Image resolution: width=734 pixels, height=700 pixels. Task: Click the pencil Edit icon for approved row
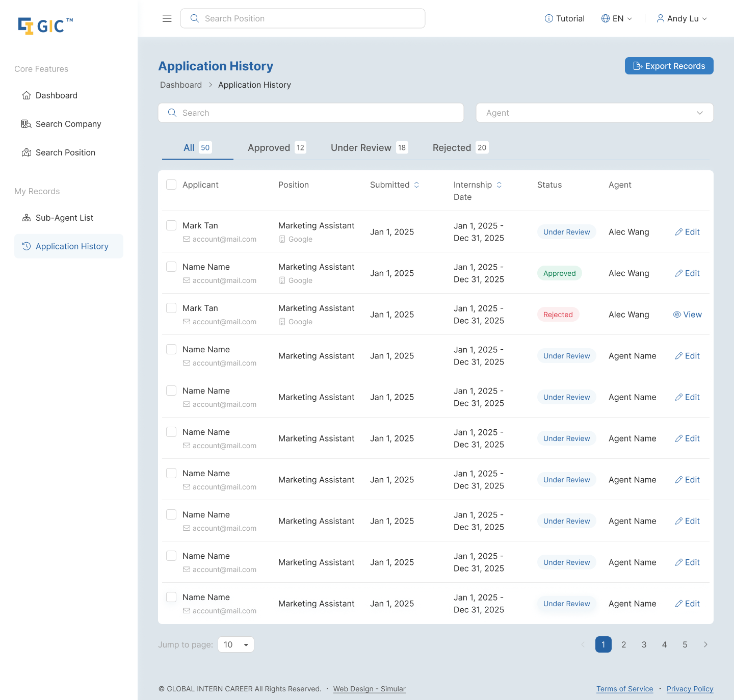(679, 273)
